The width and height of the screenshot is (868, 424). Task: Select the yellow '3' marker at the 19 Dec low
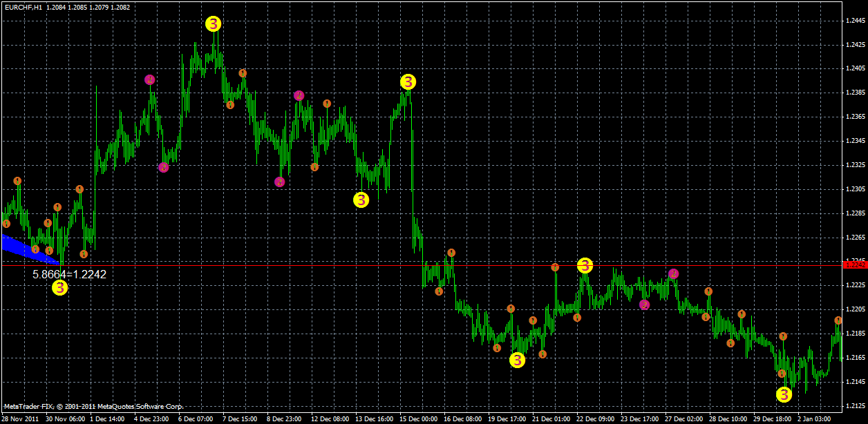coord(516,359)
